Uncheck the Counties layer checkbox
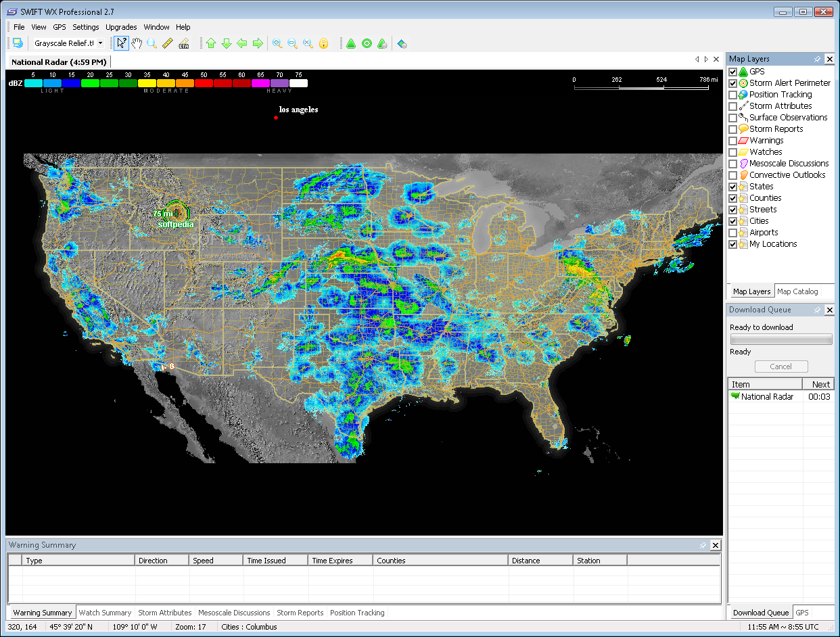 (x=733, y=198)
